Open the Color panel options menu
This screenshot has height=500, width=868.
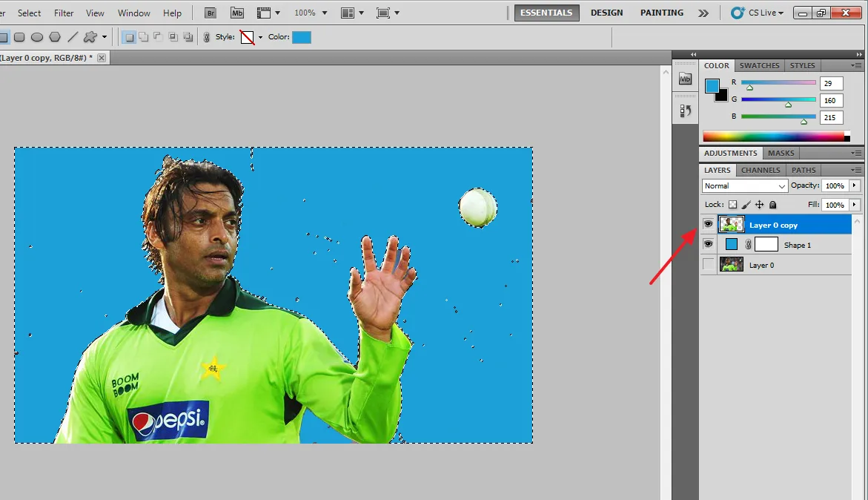point(856,65)
